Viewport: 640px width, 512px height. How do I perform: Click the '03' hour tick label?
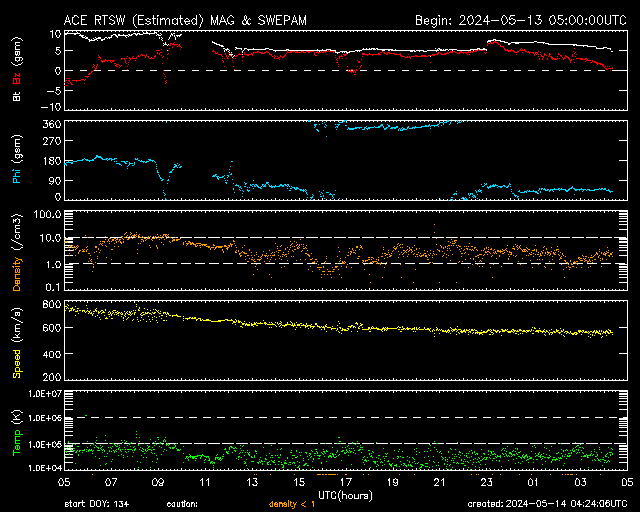point(580,482)
